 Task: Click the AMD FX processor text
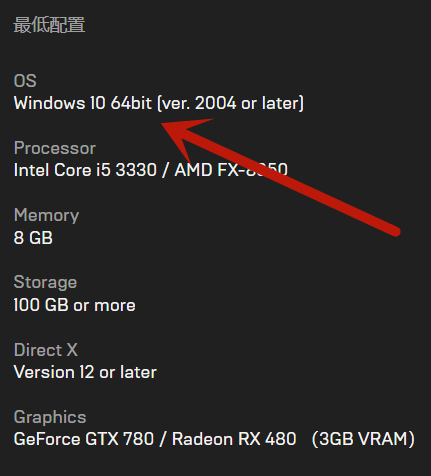[x=231, y=170]
